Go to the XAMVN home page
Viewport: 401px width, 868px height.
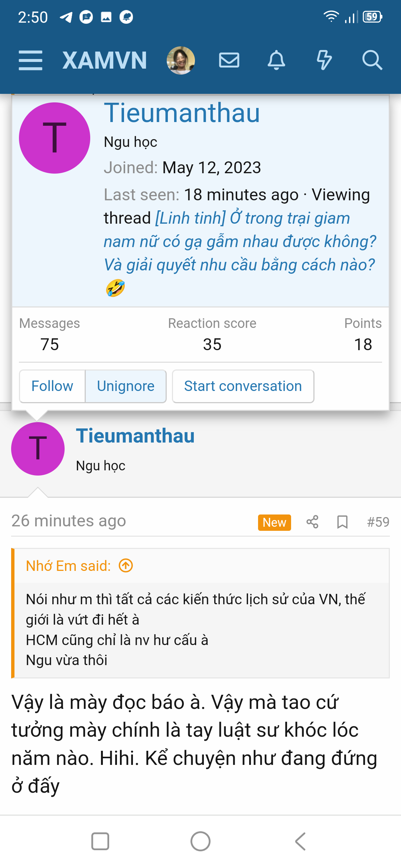pyautogui.click(x=104, y=60)
